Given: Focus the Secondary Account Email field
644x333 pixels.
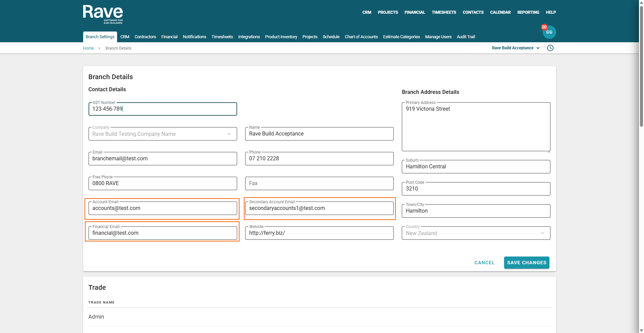Looking at the screenshot, I should (x=319, y=208).
